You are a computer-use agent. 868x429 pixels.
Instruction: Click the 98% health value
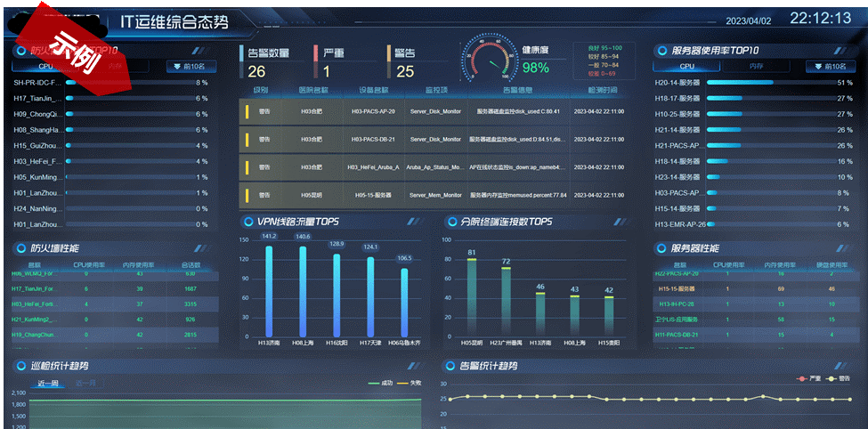pyautogui.click(x=536, y=68)
